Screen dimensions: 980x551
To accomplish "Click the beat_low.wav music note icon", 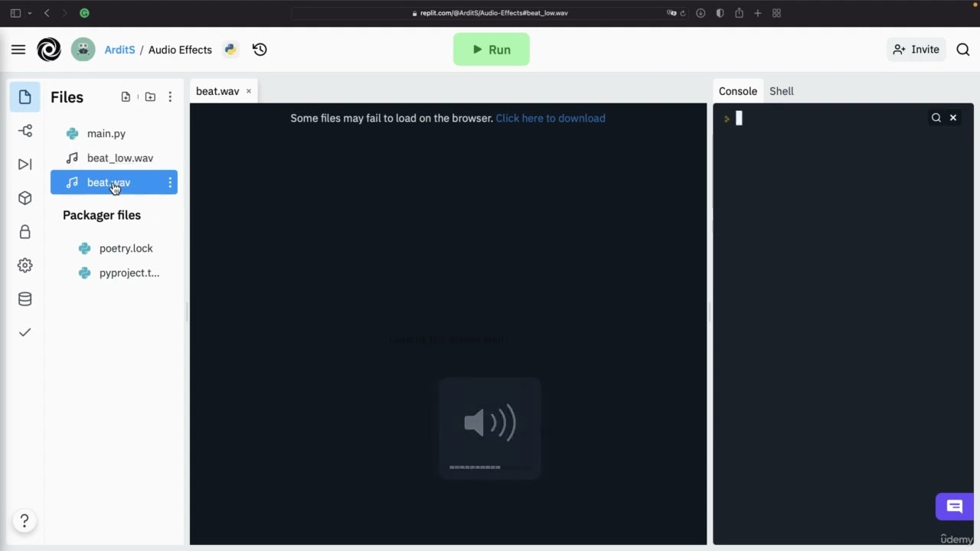I will pos(72,158).
